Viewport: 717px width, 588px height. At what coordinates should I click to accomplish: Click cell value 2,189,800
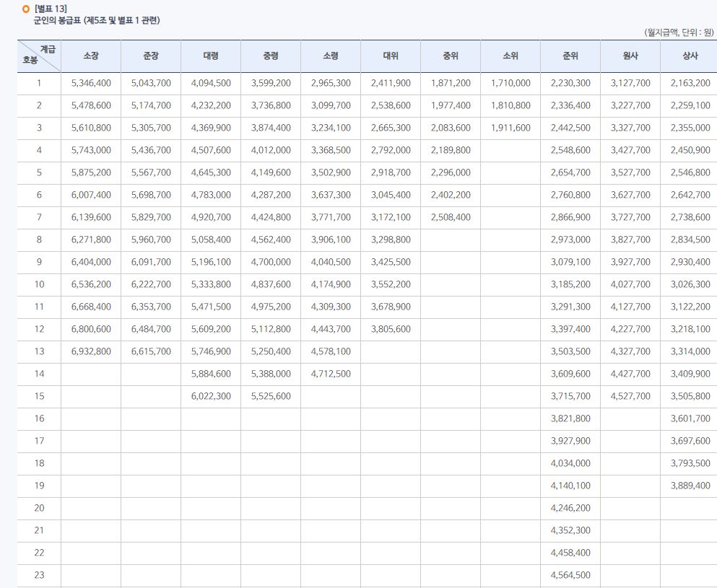tap(451, 150)
